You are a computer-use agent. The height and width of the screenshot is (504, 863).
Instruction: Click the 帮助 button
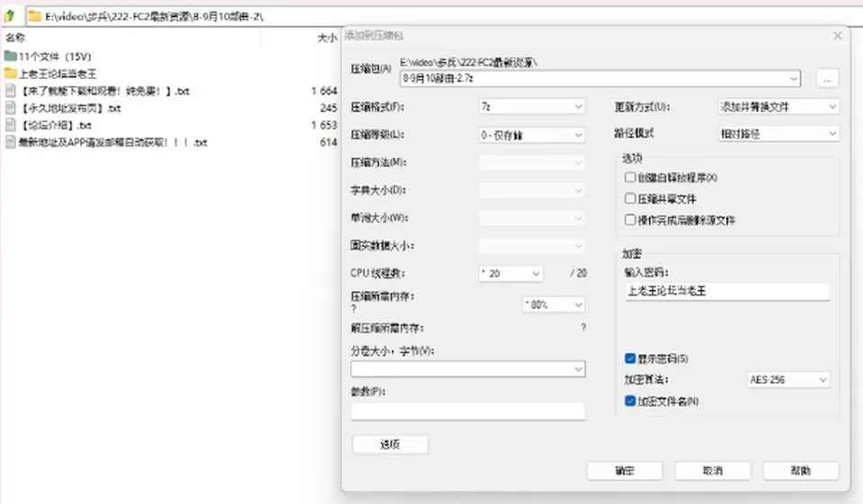[x=801, y=471]
